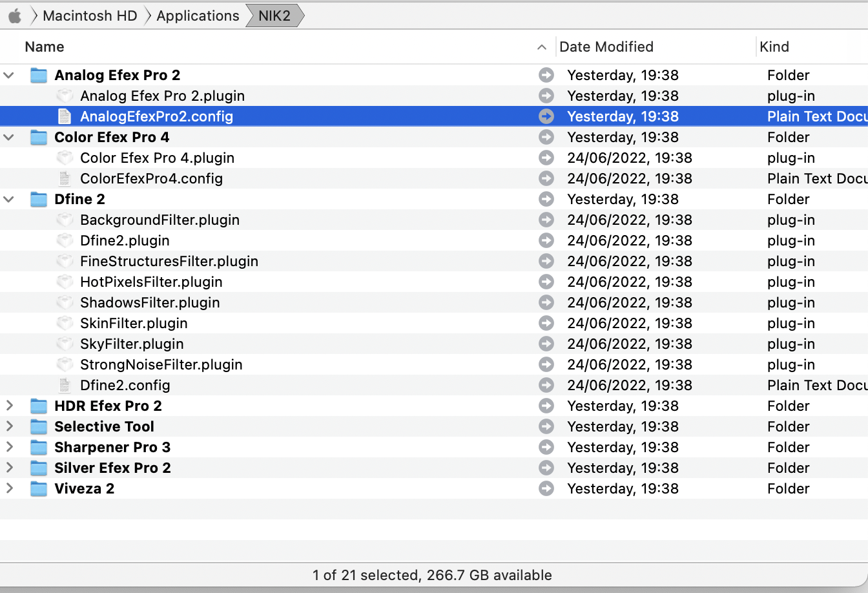
Task: Select Dfine2.config file name
Action: (x=125, y=385)
